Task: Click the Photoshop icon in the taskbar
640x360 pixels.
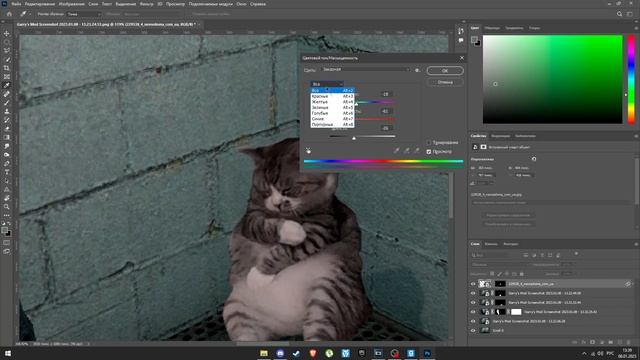Action: pos(427,353)
